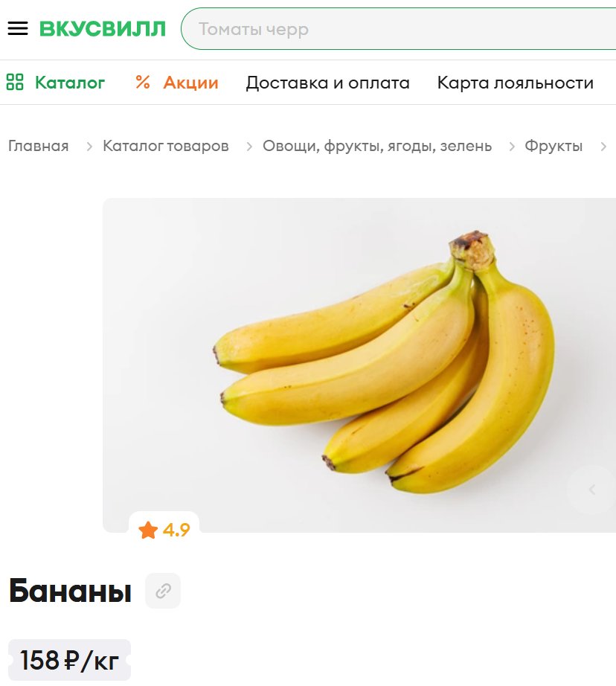Focus the product search field
Image resolution: width=616 pixels, height=686 pixels.
click(398, 29)
